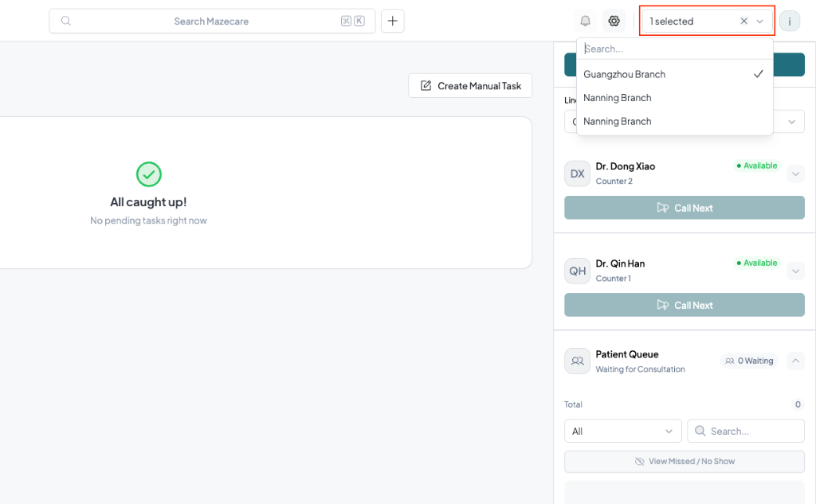This screenshot has width=816, height=504.
Task: Choose the first Nanning Branch option
Action: coord(674,98)
